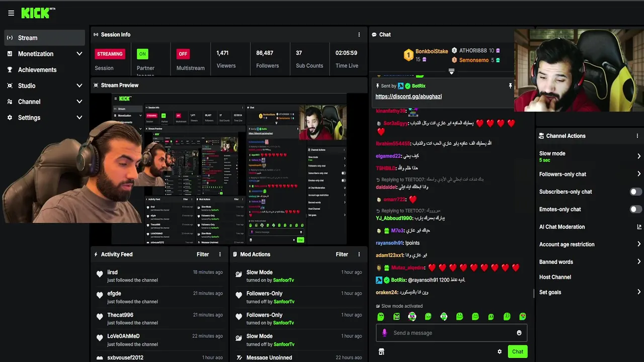The image size is (644, 362).
Task: Click the Stream Preview thumbnail
Action: tap(229, 168)
